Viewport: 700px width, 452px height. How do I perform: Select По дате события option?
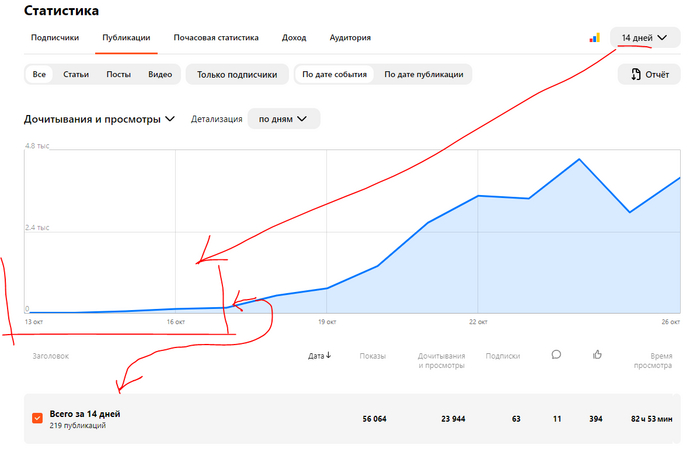tap(335, 74)
